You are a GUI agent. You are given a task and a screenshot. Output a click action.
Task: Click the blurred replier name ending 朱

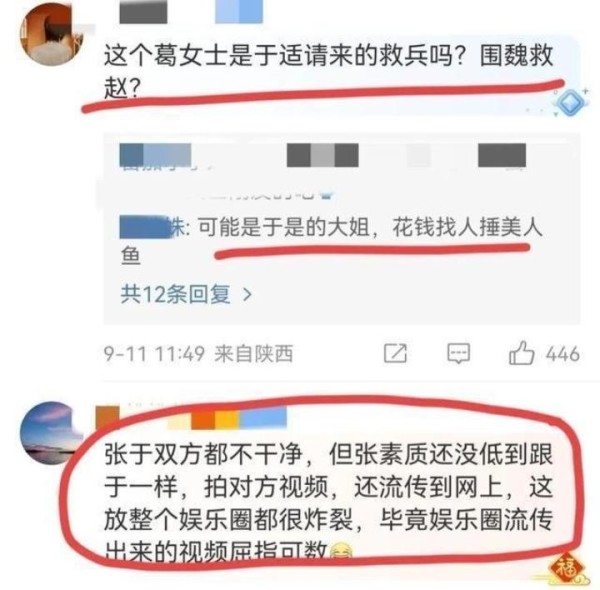[x=152, y=227]
